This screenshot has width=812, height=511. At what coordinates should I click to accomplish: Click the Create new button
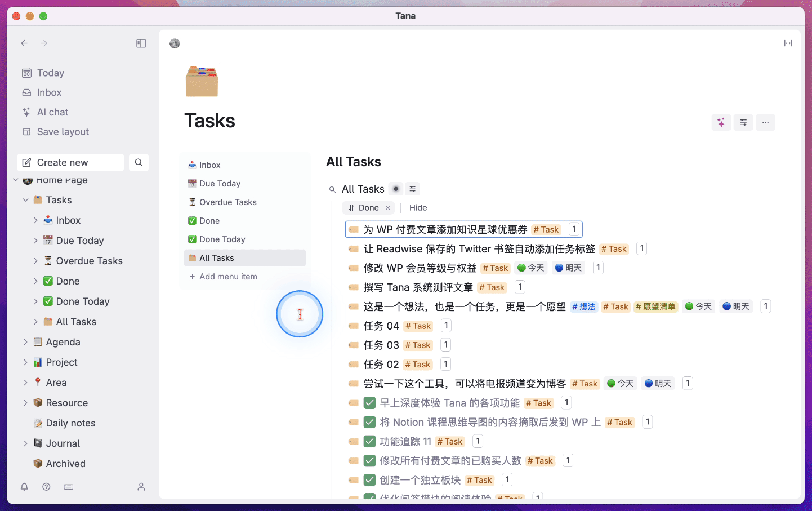click(70, 162)
